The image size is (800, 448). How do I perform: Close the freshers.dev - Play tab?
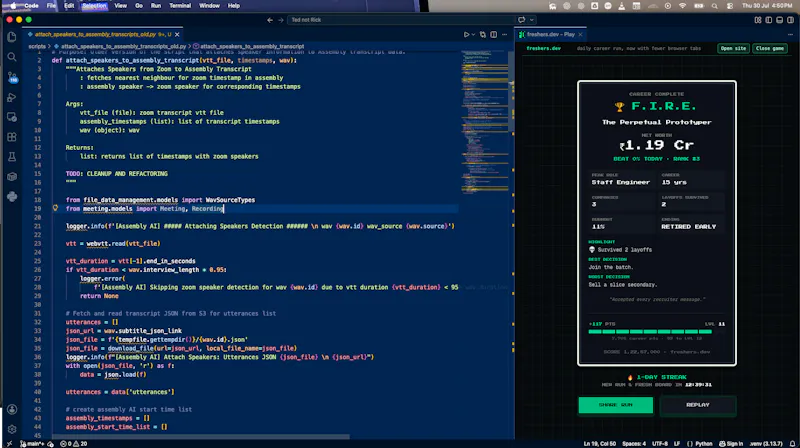click(x=580, y=34)
